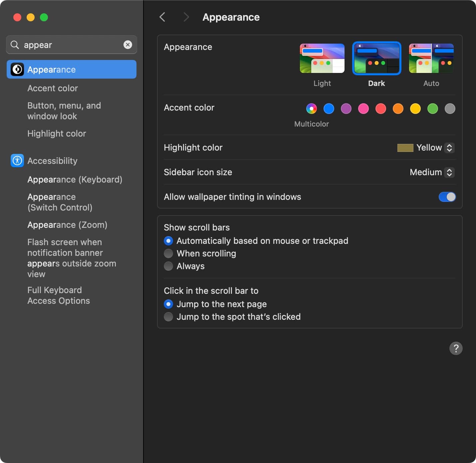Go to Full Keyboard Access Options
476x463 pixels.
click(59, 295)
